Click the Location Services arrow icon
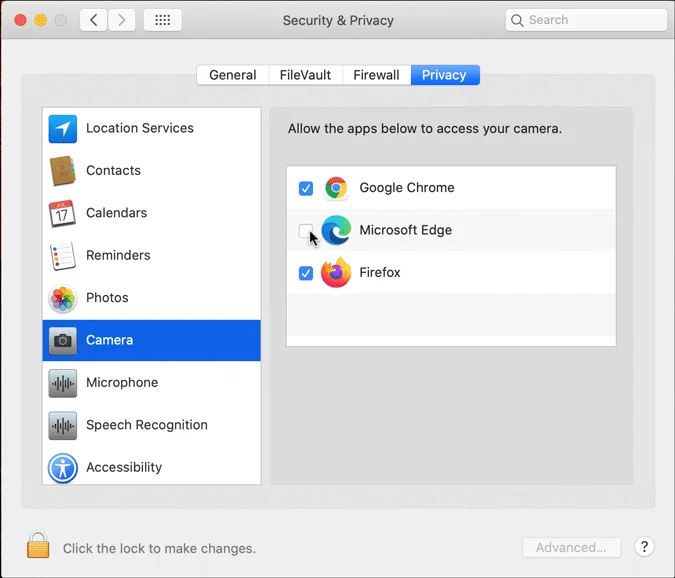 pyautogui.click(x=63, y=129)
